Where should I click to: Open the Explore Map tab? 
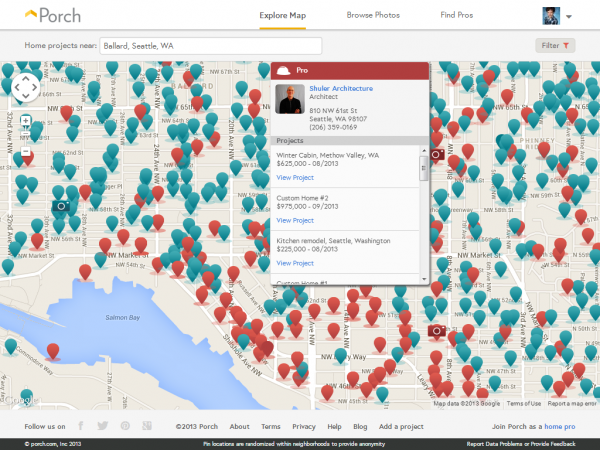click(x=282, y=15)
